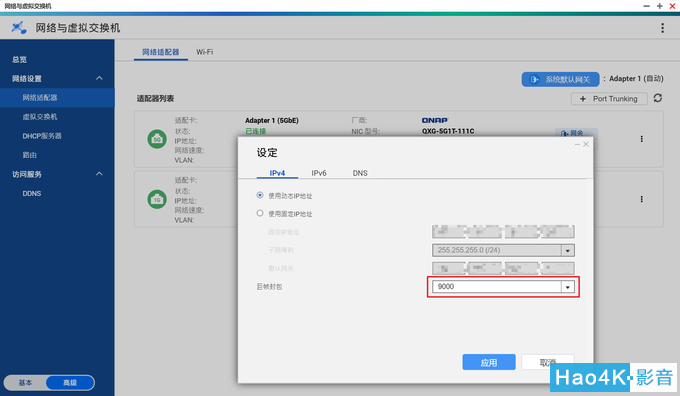
Task: Click the Network & Virtual Switch app logo
Action: coord(19,28)
